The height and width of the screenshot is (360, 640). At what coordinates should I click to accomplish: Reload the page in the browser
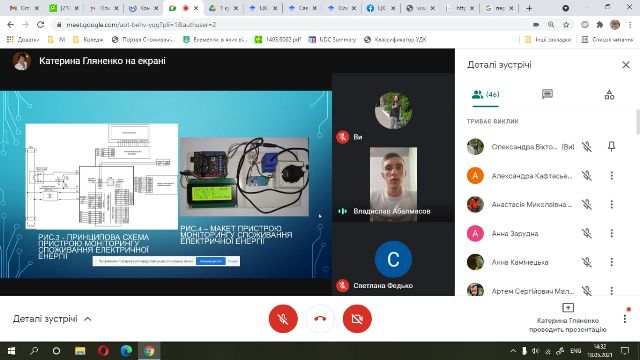tap(40, 25)
